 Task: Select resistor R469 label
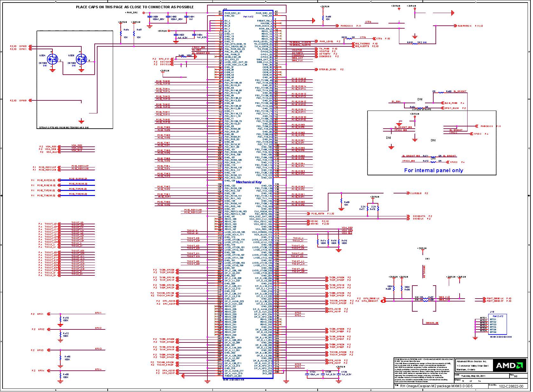(347, 202)
